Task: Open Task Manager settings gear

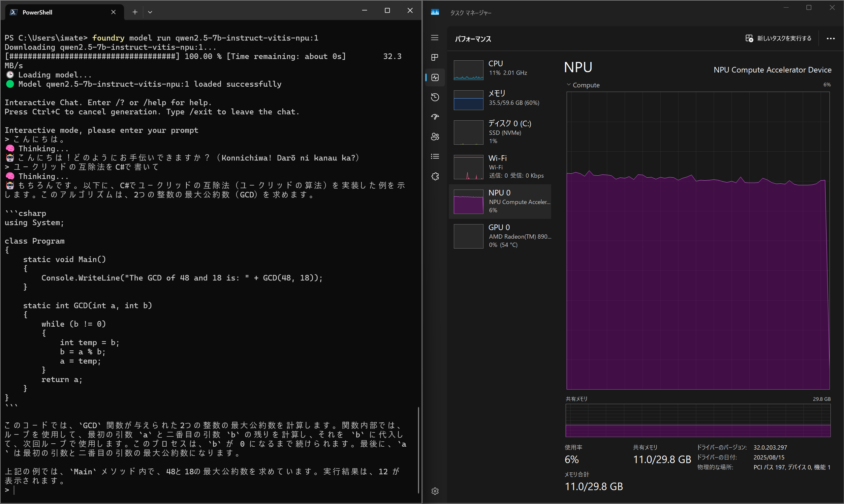Action: point(435,491)
